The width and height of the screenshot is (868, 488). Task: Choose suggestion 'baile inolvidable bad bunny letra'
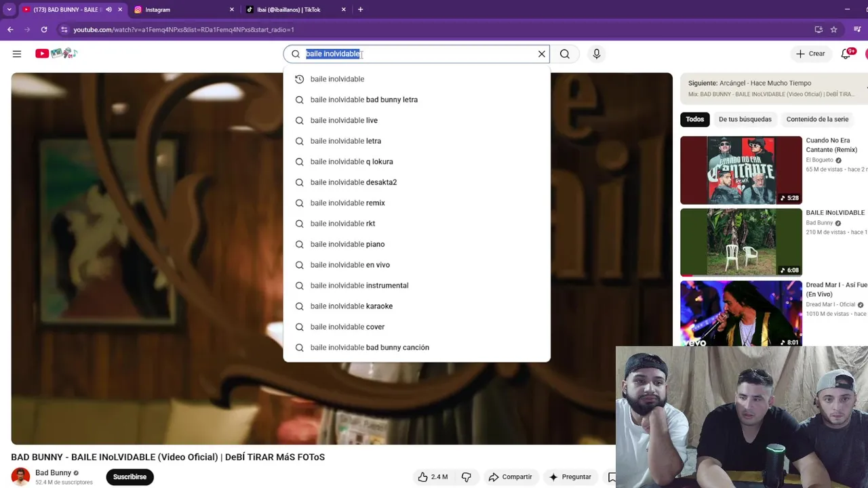[416, 100]
